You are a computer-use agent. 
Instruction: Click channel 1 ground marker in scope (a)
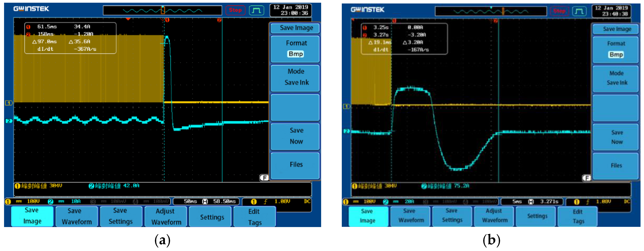pos(9,103)
